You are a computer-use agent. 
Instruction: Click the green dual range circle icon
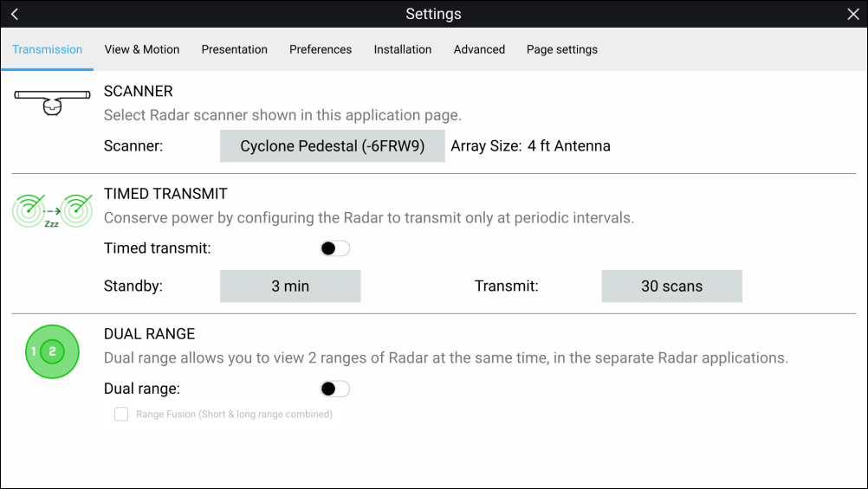(52, 351)
